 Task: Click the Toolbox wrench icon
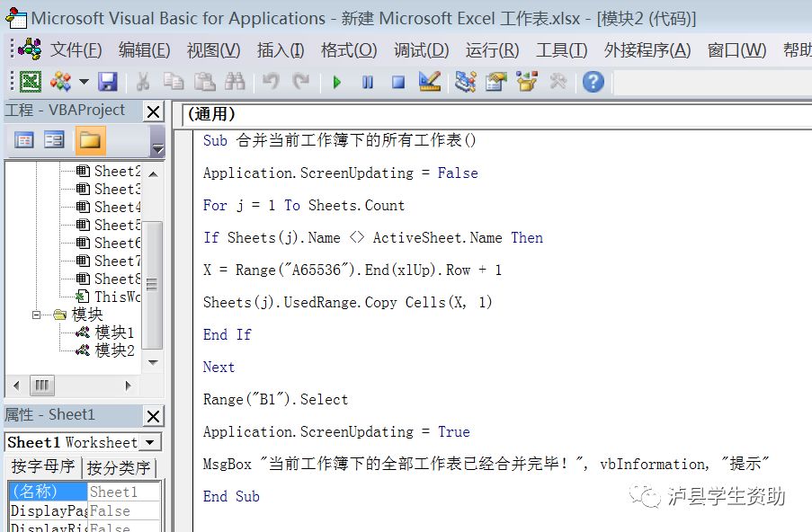558,81
